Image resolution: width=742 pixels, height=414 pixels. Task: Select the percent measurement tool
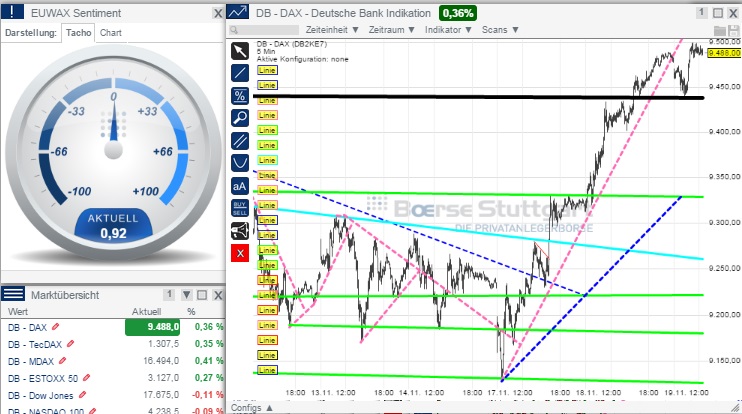coord(240,96)
